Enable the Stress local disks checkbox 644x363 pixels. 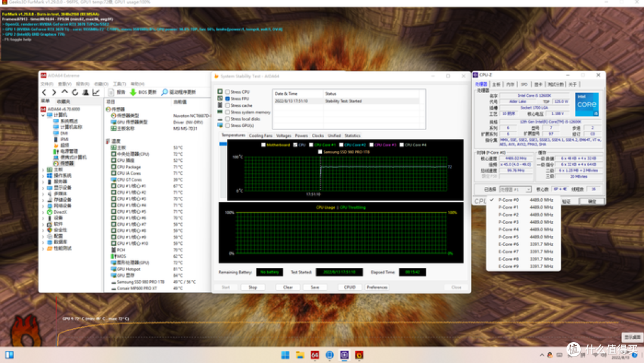228,119
